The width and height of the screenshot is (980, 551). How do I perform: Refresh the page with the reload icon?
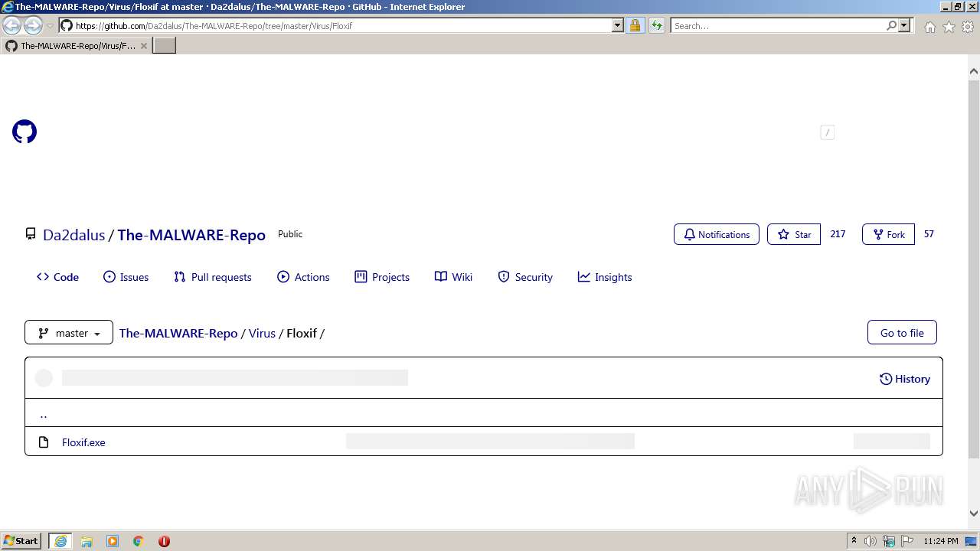click(656, 25)
